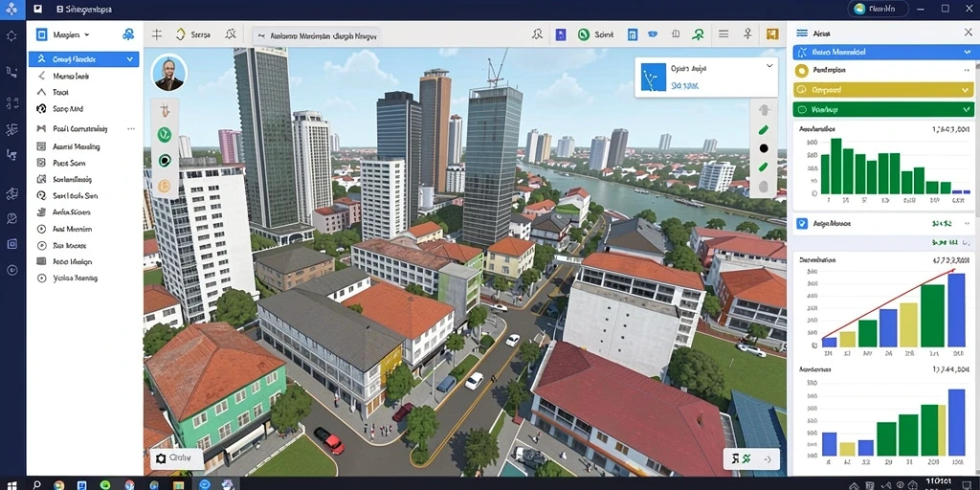Click the gray blob at the bottom of the right floating toolbar
This screenshot has height=490, width=980.
click(x=763, y=187)
